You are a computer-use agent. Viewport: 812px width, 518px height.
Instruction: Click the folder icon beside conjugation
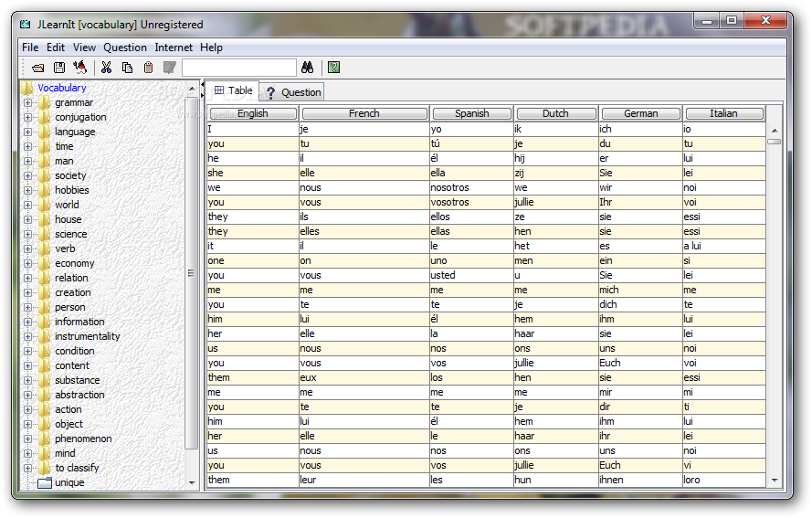(45, 117)
